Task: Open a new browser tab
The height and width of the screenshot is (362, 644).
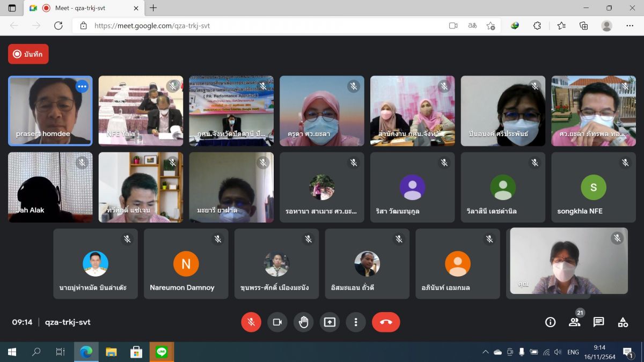Action: pyautogui.click(x=153, y=8)
